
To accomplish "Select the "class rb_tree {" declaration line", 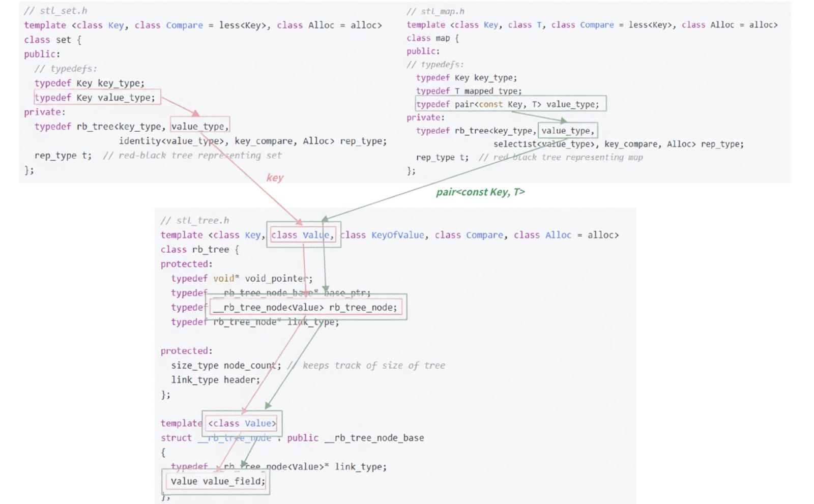I will (200, 249).
